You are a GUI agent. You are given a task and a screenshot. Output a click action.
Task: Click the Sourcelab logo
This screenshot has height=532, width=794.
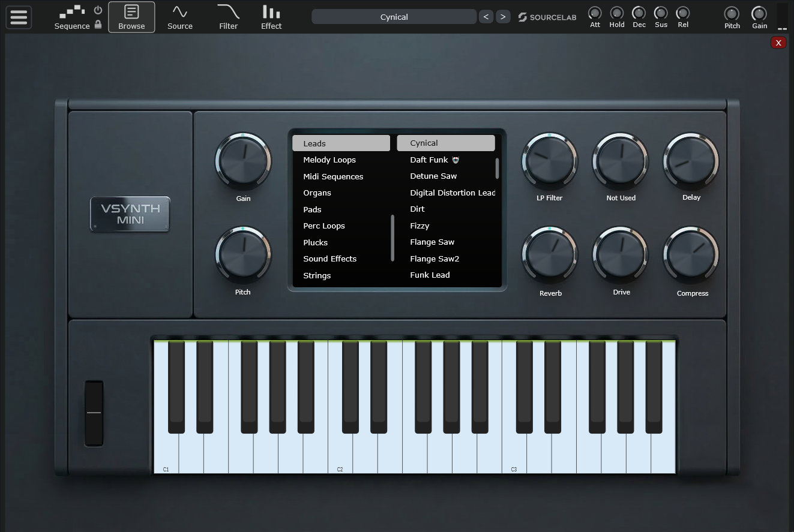[547, 17]
